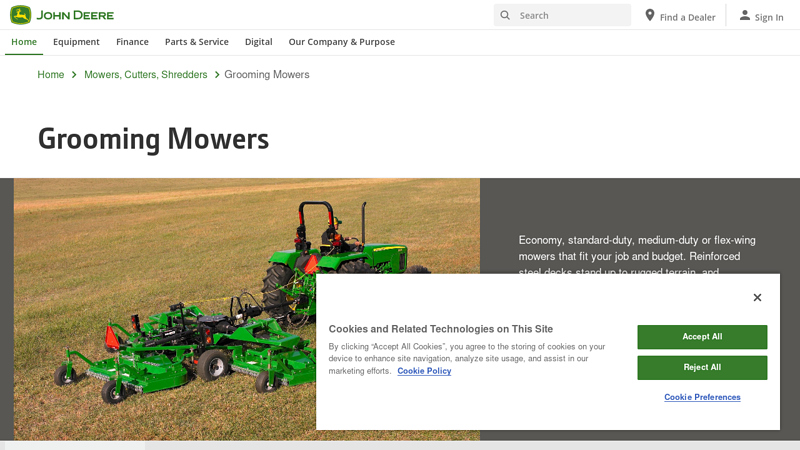
Task: Click into the Search input field
Action: pos(570,15)
